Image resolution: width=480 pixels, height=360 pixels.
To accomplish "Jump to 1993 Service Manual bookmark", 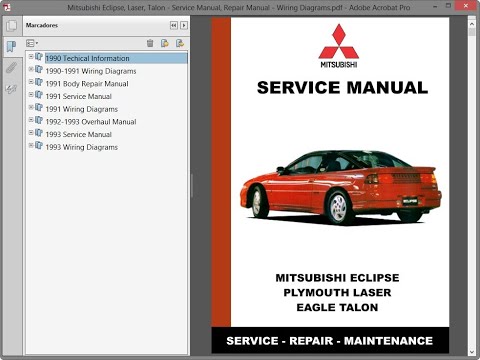I will [78, 134].
